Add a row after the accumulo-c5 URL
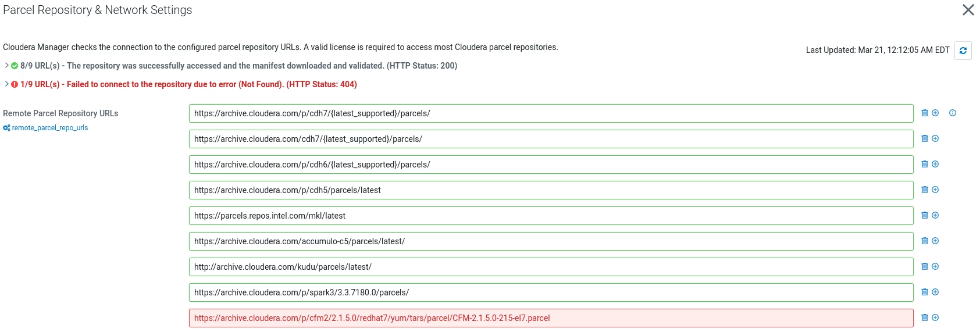The height and width of the screenshot is (332, 980). click(x=935, y=241)
